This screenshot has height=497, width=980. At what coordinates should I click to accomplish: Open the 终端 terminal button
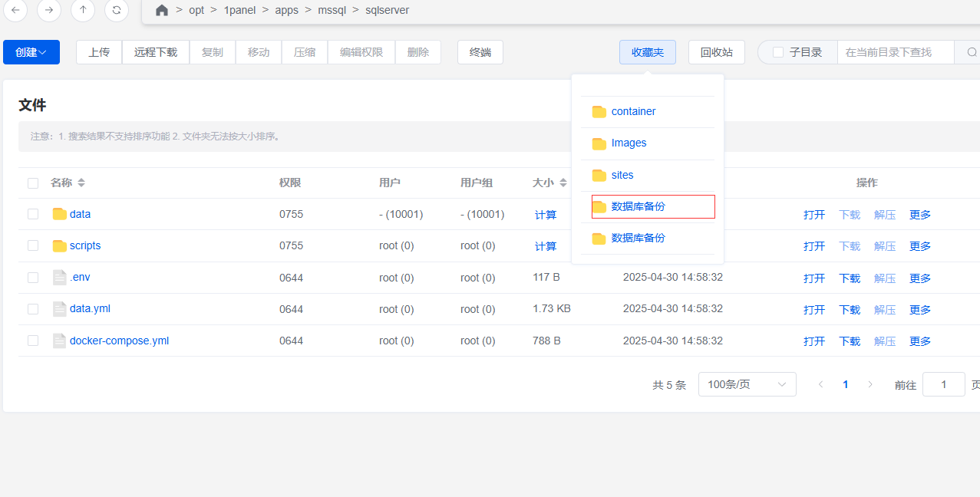click(480, 52)
